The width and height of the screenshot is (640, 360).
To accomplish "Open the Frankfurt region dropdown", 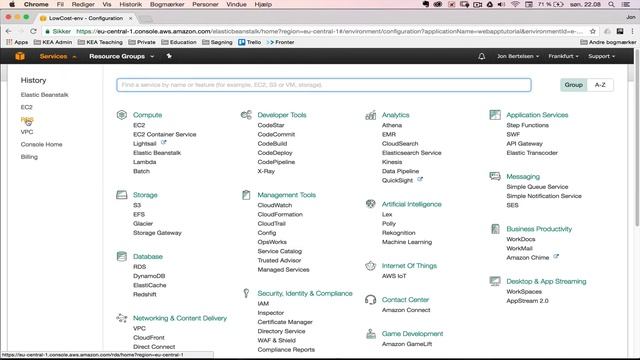I will pyautogui.click(x=563, y=56).
